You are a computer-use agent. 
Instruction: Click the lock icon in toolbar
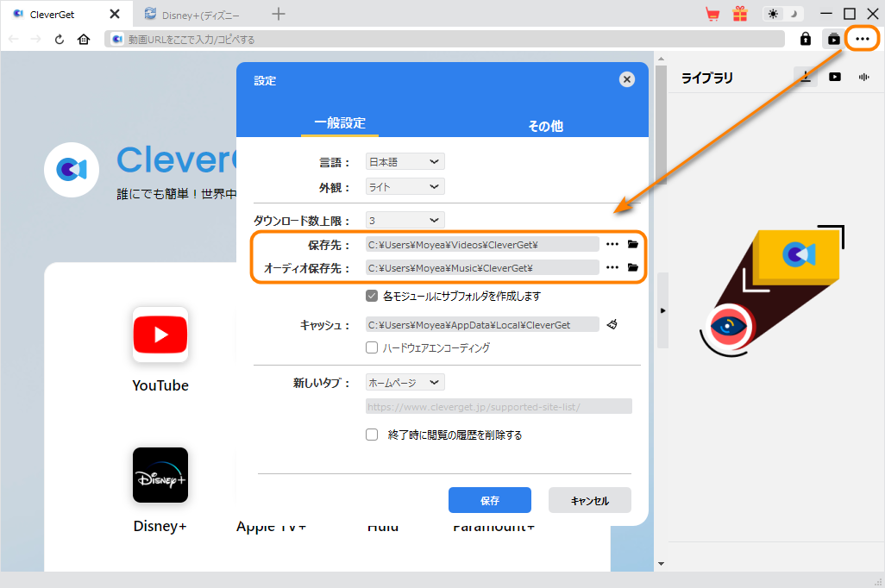tap(806, 39)
